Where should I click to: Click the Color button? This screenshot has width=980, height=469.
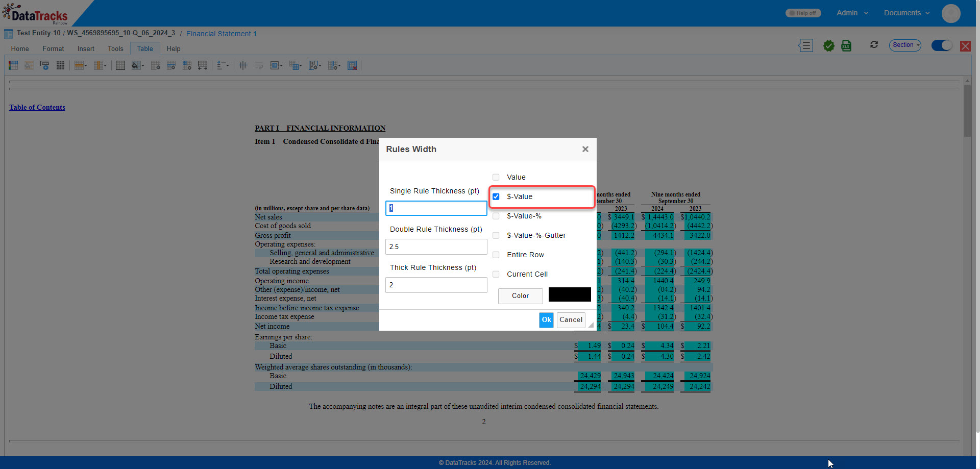pyautogui.click(x=520, y=296)
